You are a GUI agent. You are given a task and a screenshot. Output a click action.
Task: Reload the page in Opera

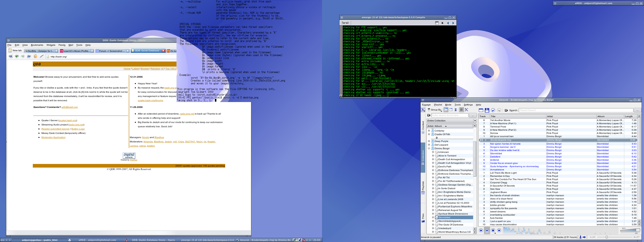35,56
